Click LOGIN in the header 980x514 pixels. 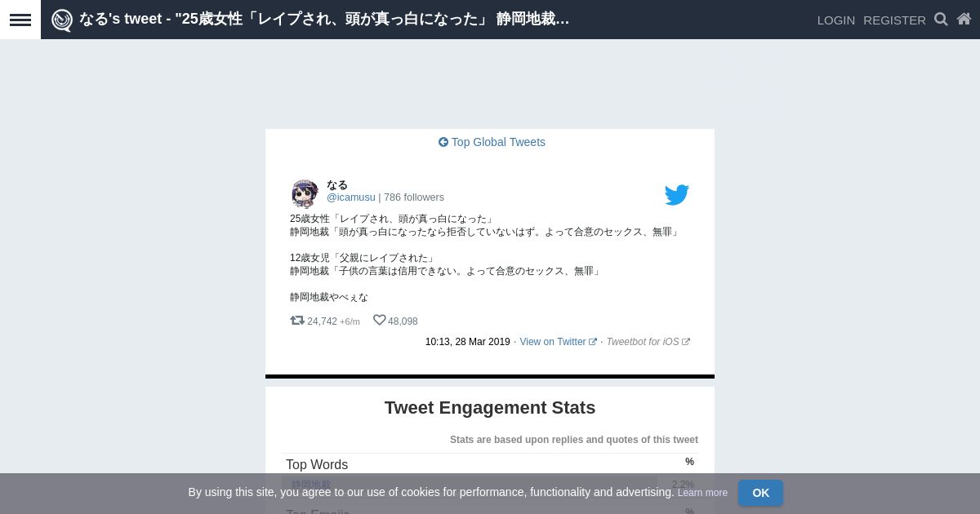(836, 20)
